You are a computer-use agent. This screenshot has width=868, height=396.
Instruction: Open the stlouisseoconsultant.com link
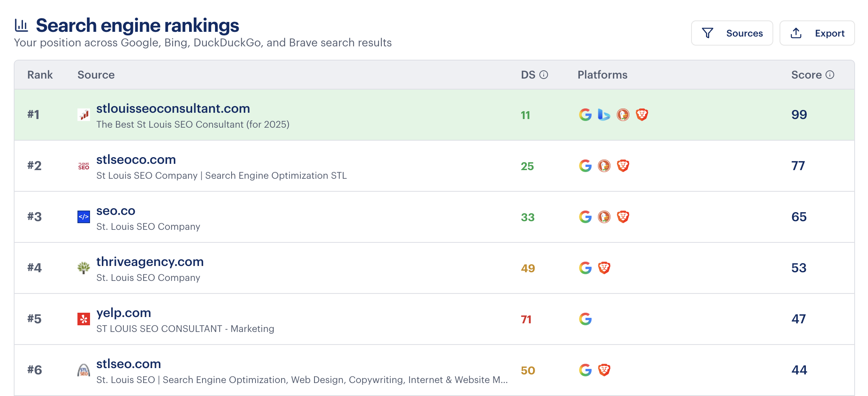(173, 108)
